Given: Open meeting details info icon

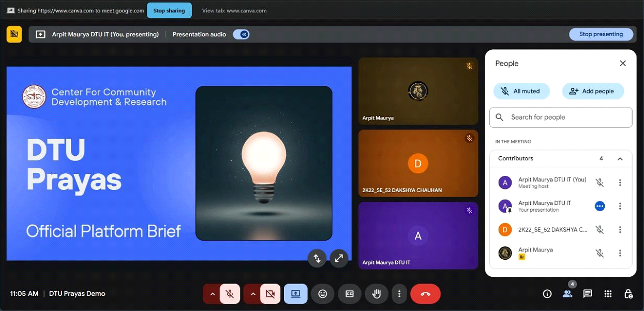Looking at the screenshot, I should coord(547,294).
